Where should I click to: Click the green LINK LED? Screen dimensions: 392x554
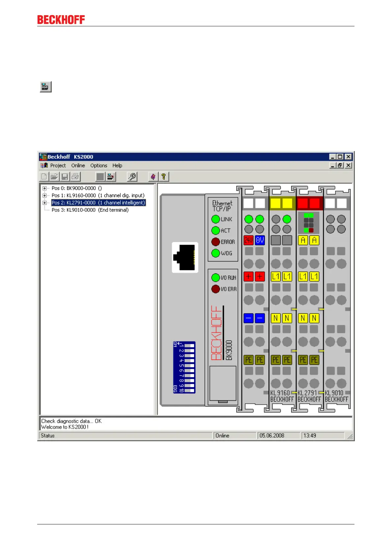point(216,219)
